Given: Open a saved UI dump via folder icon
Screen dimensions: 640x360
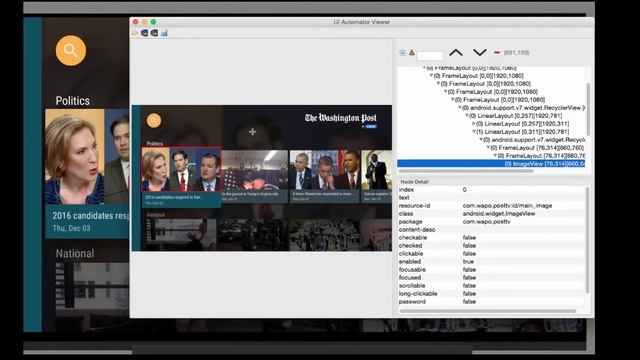Looking at the screenshot, I should click(x=135, y=33).
